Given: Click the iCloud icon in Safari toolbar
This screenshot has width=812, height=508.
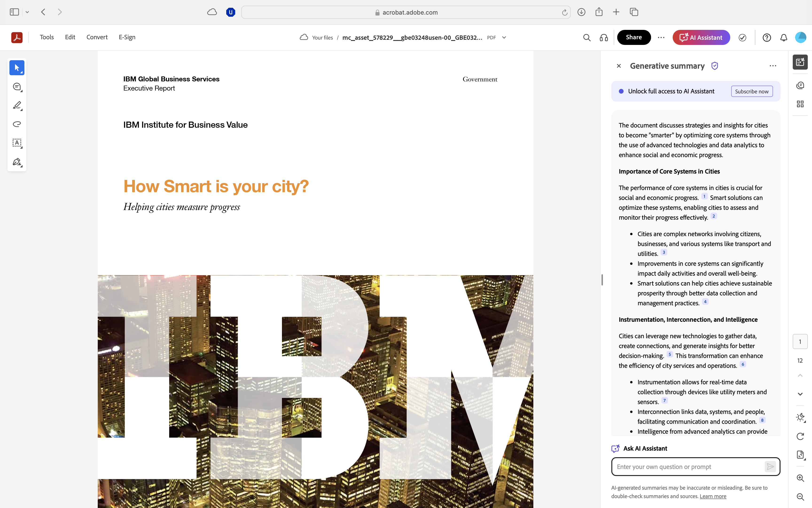Looking at the screenshot, I should [x=212, y=12].
